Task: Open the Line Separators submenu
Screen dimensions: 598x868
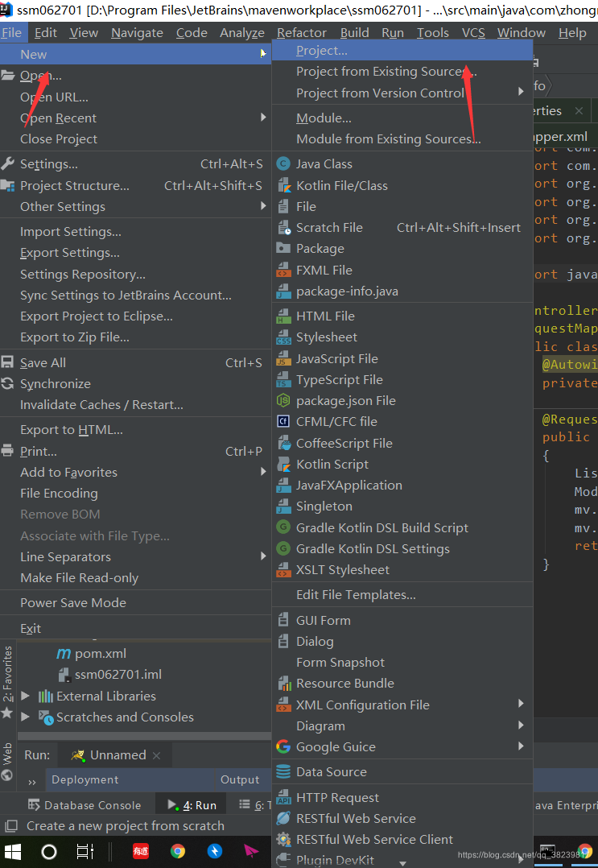Action: tap(135, 557)
